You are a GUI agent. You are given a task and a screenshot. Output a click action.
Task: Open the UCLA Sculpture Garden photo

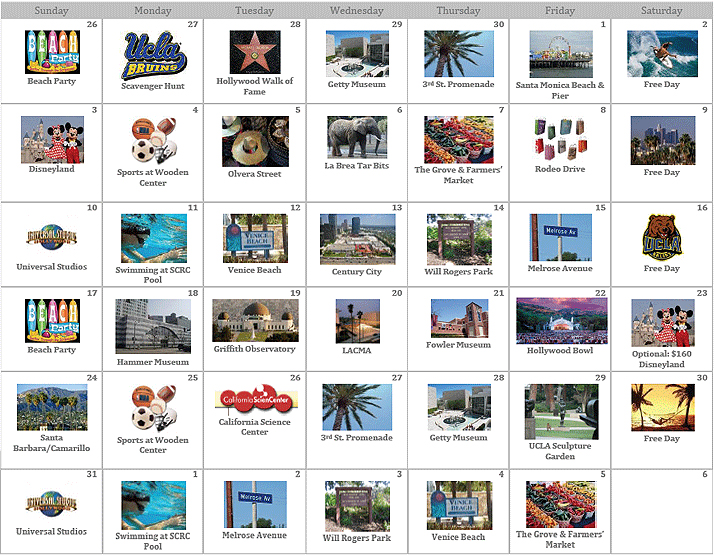click(x=561, y=412)
